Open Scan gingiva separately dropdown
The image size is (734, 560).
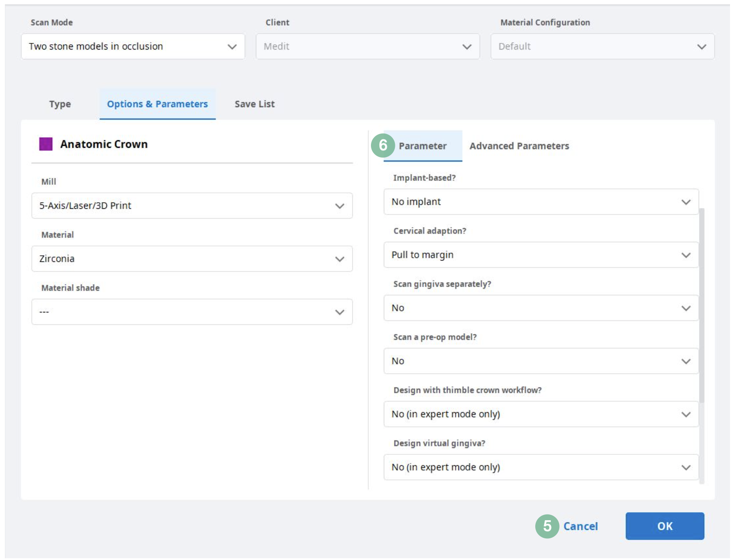point(541,308)
